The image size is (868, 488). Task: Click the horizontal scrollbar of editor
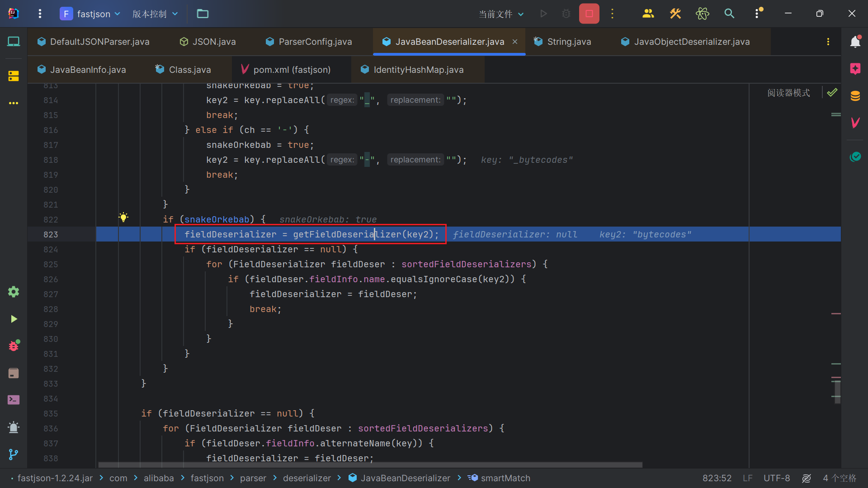click(370, 465)
